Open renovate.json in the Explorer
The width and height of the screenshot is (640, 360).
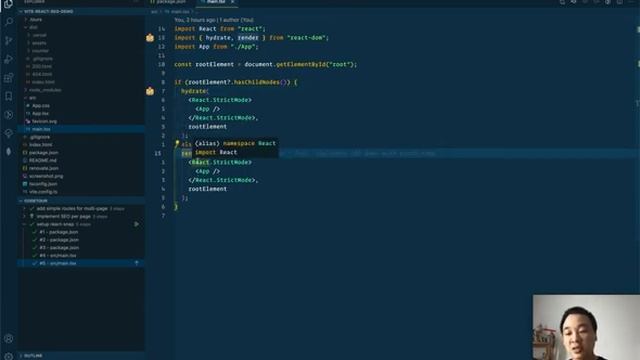point(43,168)
